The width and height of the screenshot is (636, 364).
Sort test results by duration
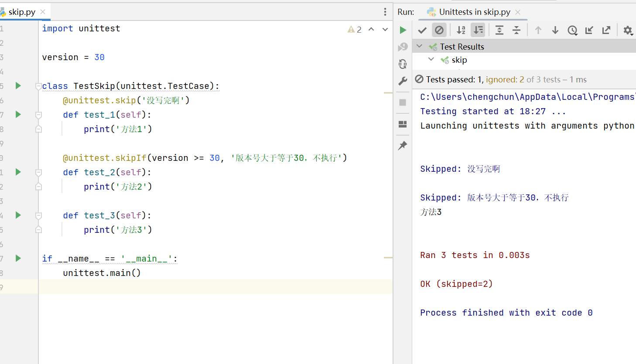coord(478,30)
